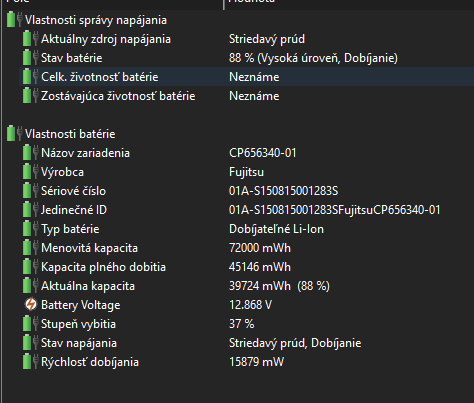
Task: Select the Sériové číslo field label
Action: 73,191
